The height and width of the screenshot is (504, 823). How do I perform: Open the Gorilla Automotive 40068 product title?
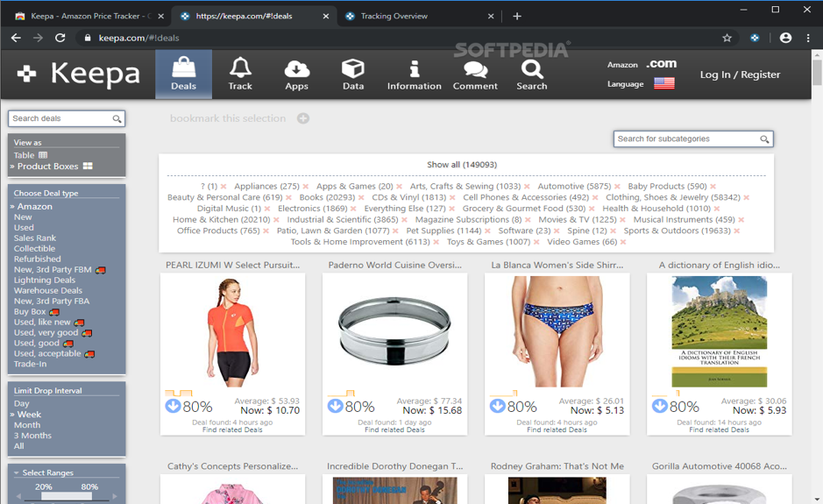point(719,466)
